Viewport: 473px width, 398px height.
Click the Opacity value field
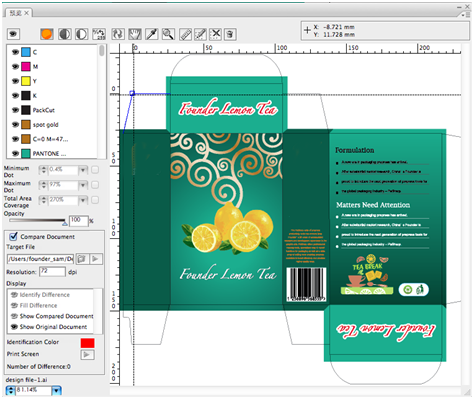(79, 220)
